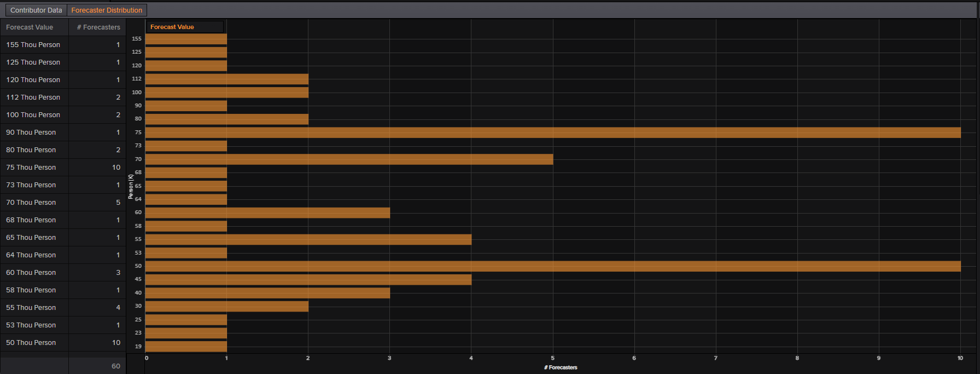
Task: Click the bar for forecast value 70
Action: [349, 159]
